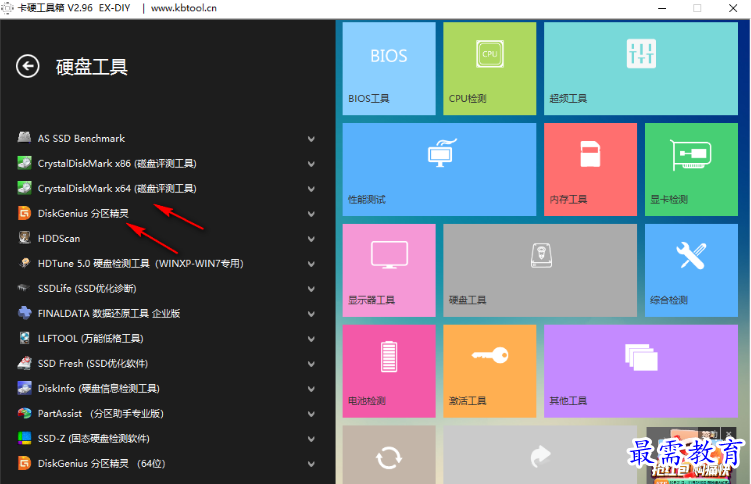This screenshot has width=751, height=484.
Task: Click the HDTune 5.0 icon
Action: point(24,263)
